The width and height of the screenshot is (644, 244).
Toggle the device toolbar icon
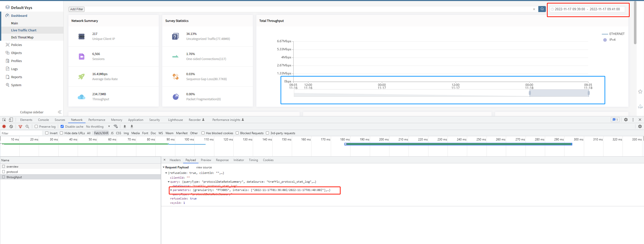(11, 120)
